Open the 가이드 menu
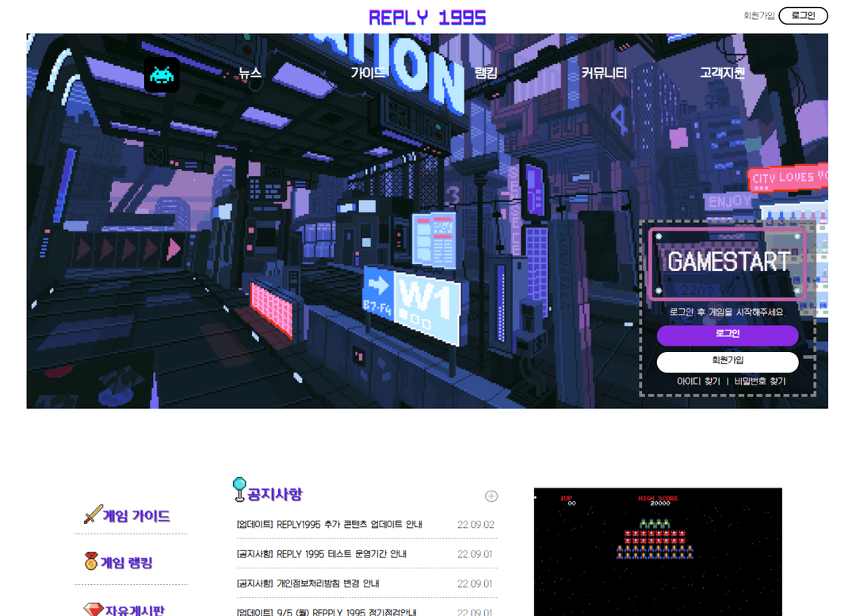This screenshot has height=616, width=856. [x=368, y=73]
